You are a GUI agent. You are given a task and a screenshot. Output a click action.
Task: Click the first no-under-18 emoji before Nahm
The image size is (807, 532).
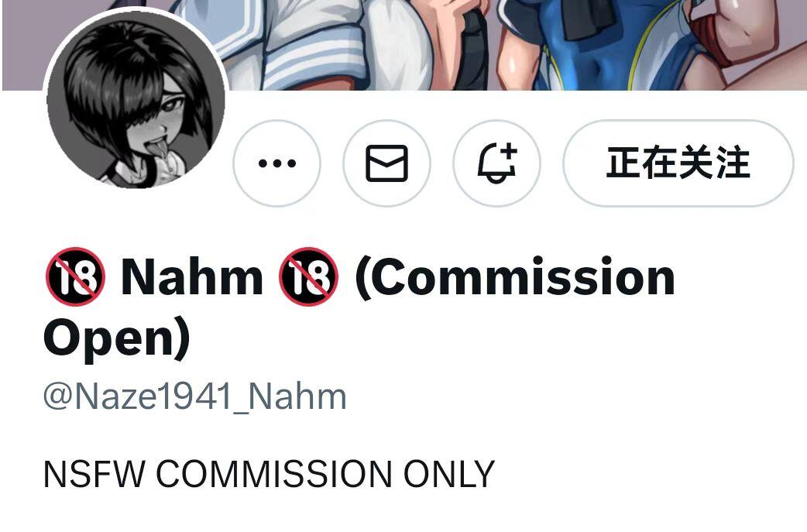click(76, 276)
